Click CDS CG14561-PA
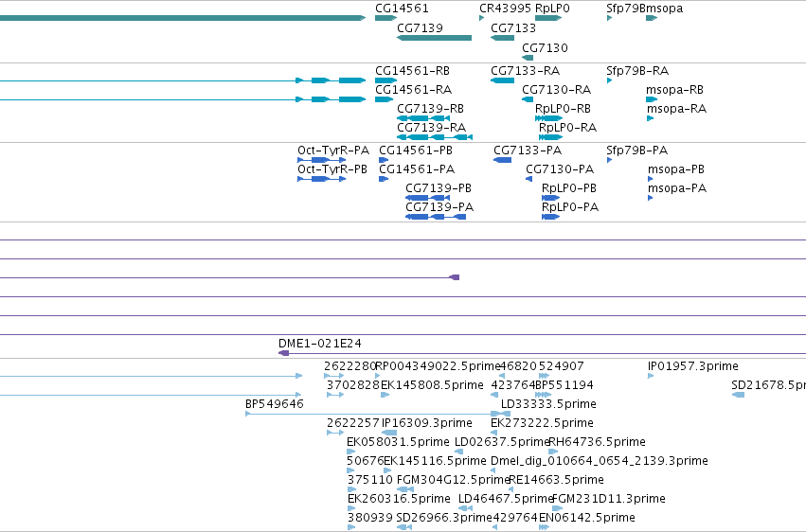Viewport: 806px width, 532px height. point(417,169)
